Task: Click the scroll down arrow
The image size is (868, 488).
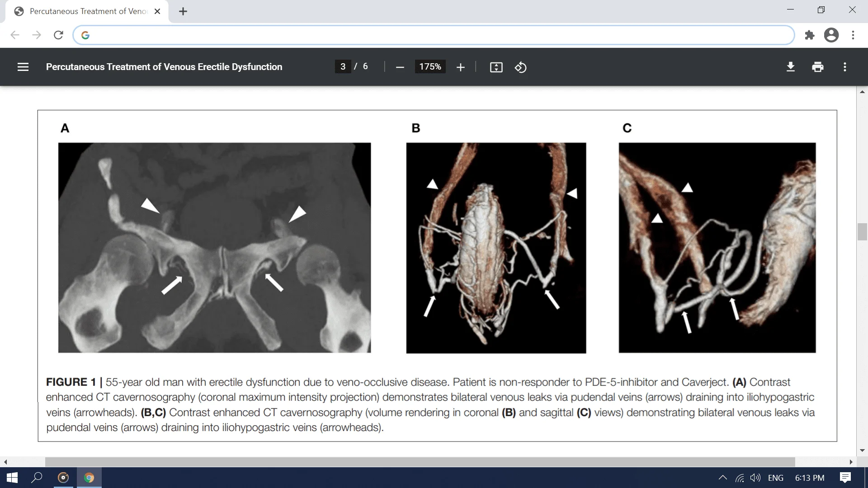Action: (x=862, y=450)
